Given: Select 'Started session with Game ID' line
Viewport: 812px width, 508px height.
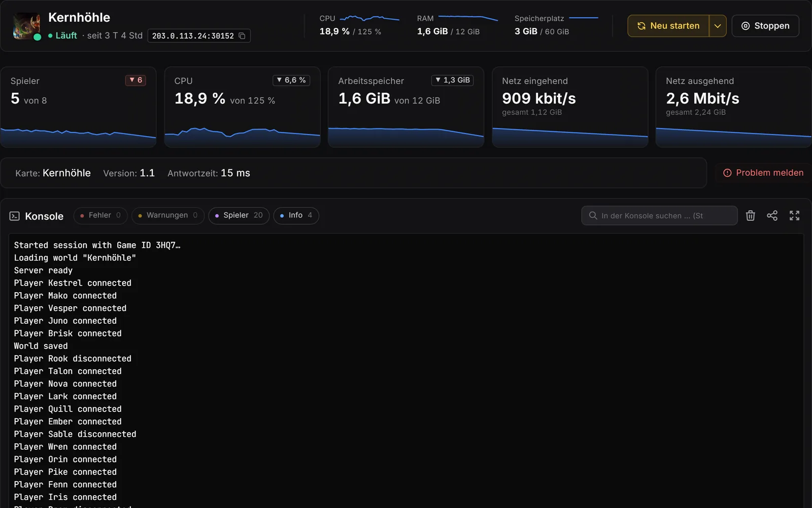Looking at the screenshot, I should pos(97,245).
